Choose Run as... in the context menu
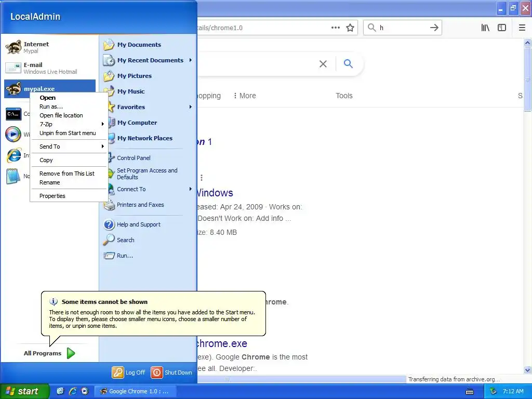The width and height of the screenshot is (532, 399). [69, 107]
